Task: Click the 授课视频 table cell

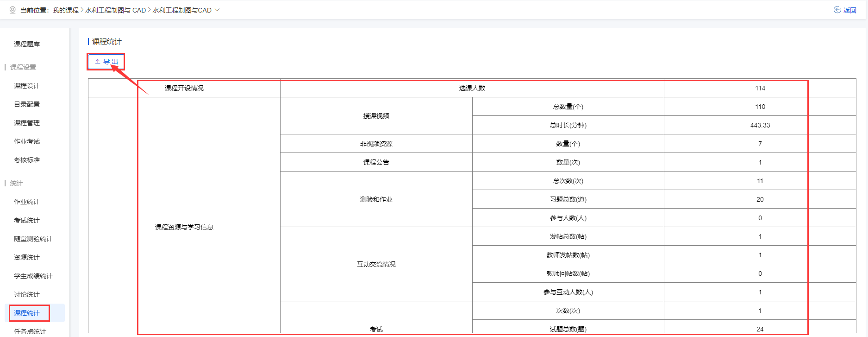Action: point(376,116)
